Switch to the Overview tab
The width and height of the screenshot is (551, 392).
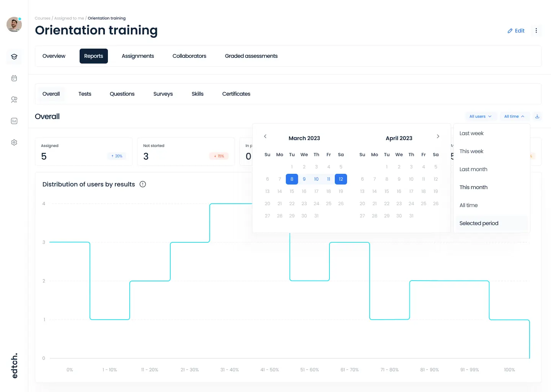coord(54,56)
